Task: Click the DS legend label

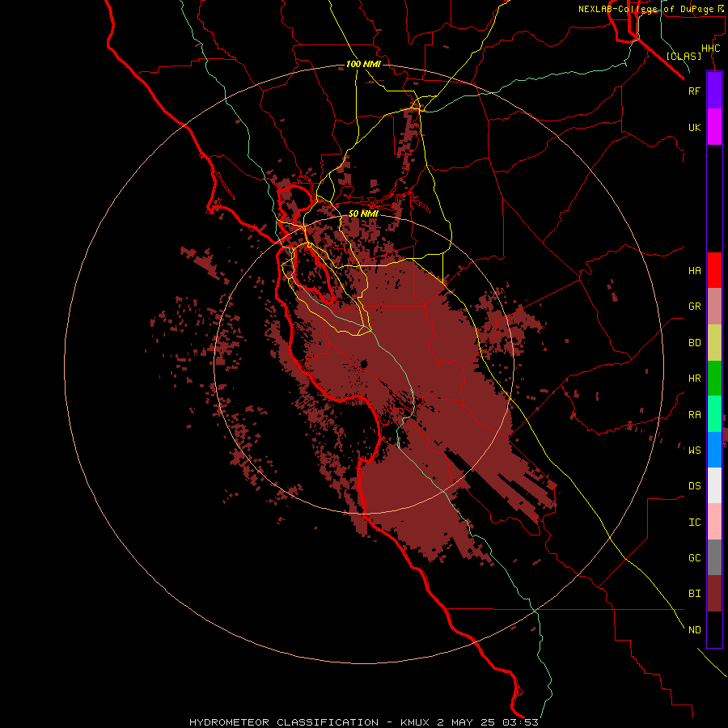Action: coord(694,486)
